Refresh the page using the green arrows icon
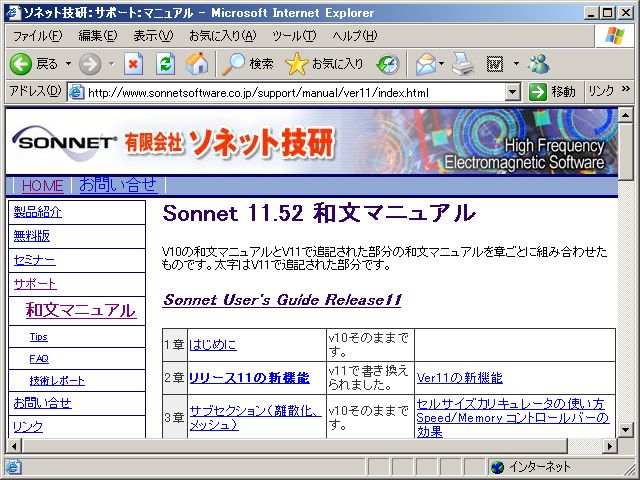Viewport: 640px width, 480px height. pos(166,64)
